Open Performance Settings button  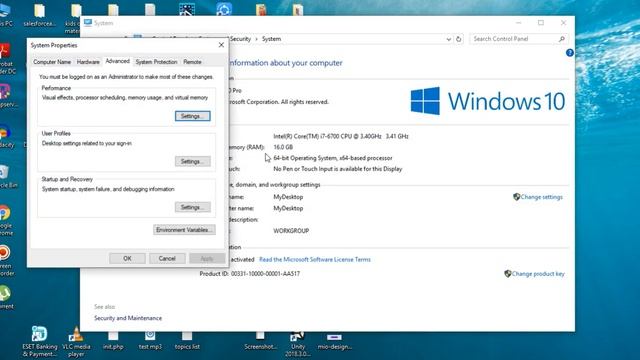[x=193, y=116]
